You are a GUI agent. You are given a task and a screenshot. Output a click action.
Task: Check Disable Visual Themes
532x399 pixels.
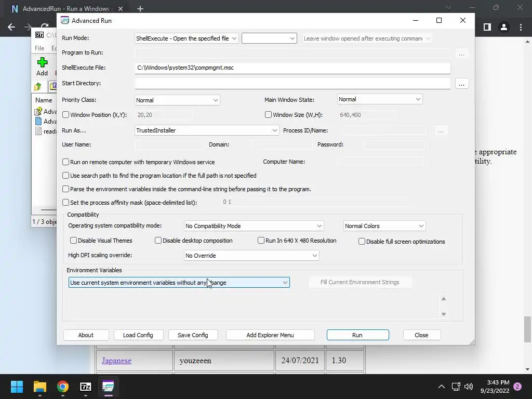tap(73, 240)
